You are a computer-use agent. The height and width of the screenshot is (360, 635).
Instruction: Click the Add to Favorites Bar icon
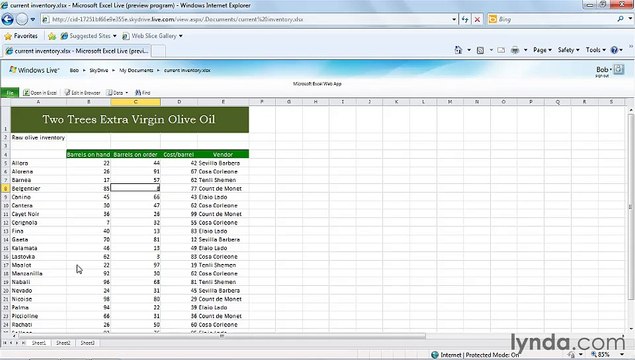[52, 36]
